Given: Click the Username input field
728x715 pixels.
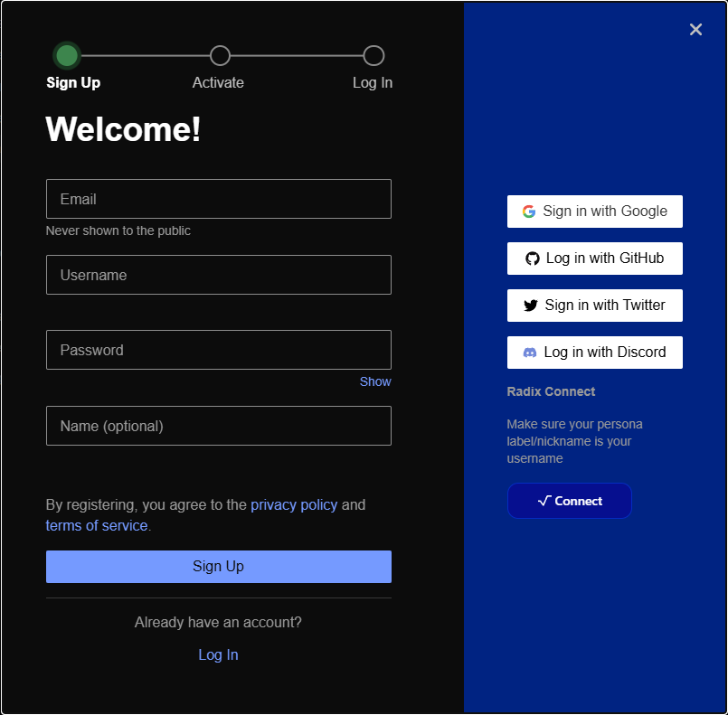Looking at the screenshot, I should 218,275.
